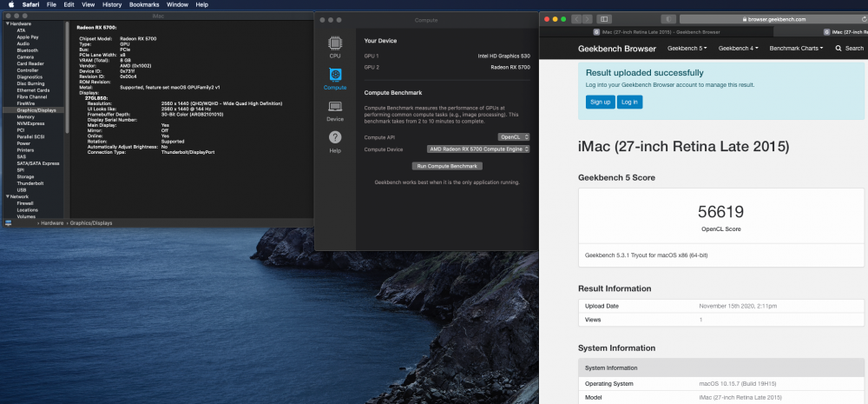868x404 pixels.
Task: Select USB in the Hardware list
Action: [x=22, y=190]
